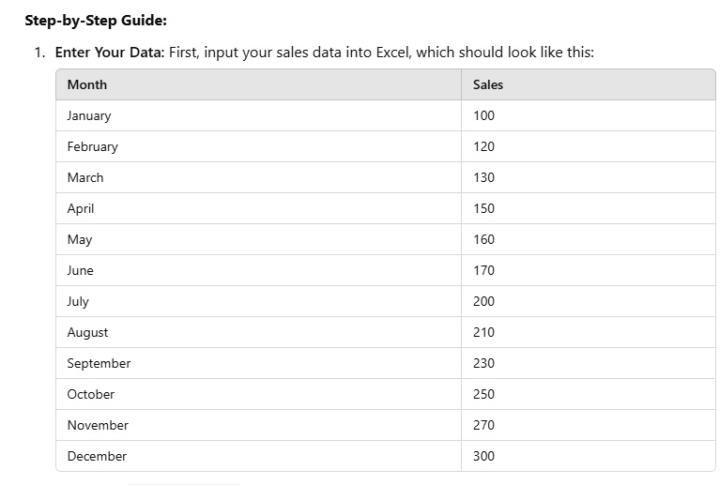Viewport: 720px width, 485px height.
Task: Click the November month cell
Action: point(97,426)
